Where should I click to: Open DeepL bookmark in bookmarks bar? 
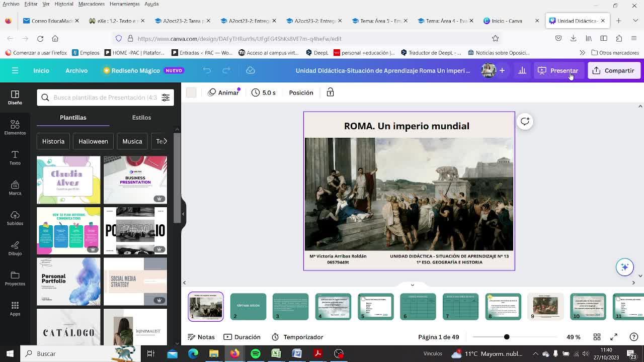[x=316, y=53]
